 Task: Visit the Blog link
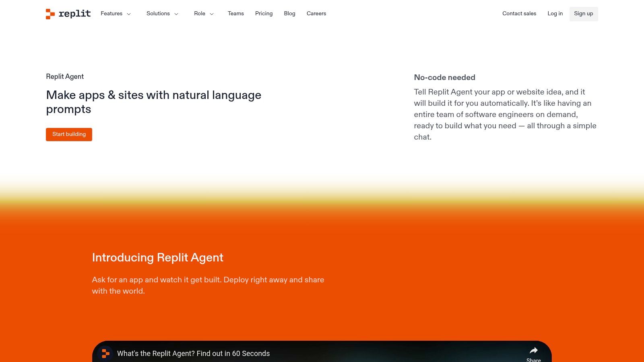tap(290, 14)
